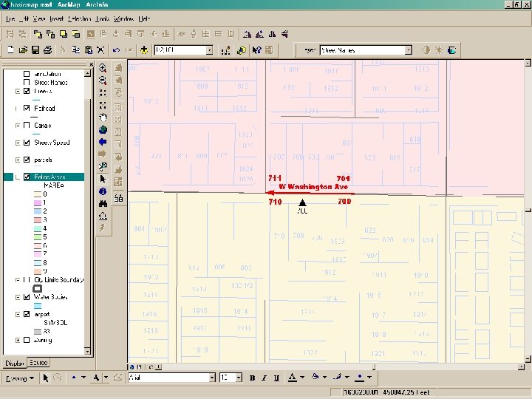The width and height of the screenshot is (532, 399).
Task: Open the font size dropdown
Action: pyautogui.click(x=239, y=378)
